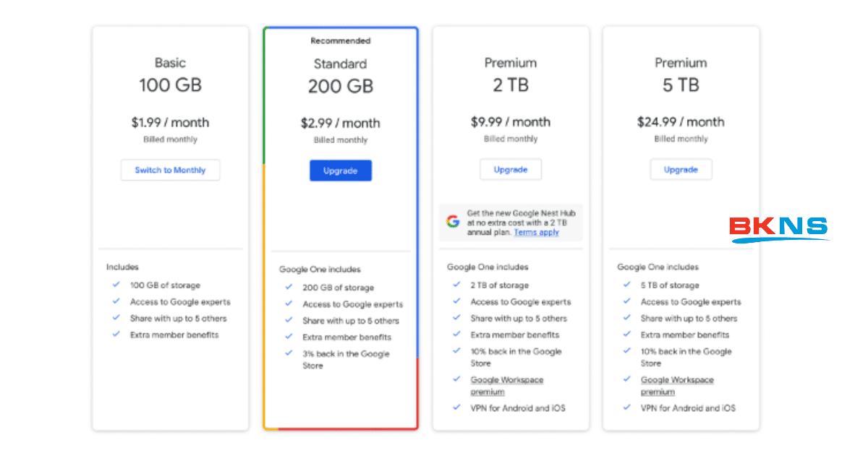Screen dimensions: 868x461
Task: Click checkmark beside 200 GB of storage
Action: tap(289, 287)
